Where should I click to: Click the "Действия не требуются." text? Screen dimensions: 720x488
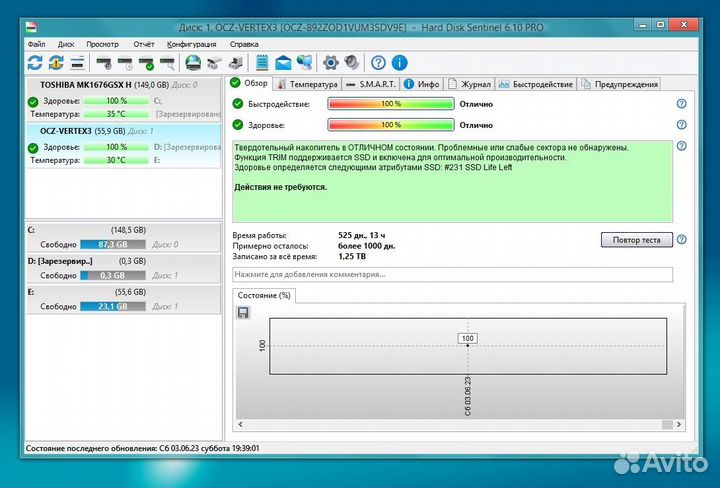click(281, 187)
